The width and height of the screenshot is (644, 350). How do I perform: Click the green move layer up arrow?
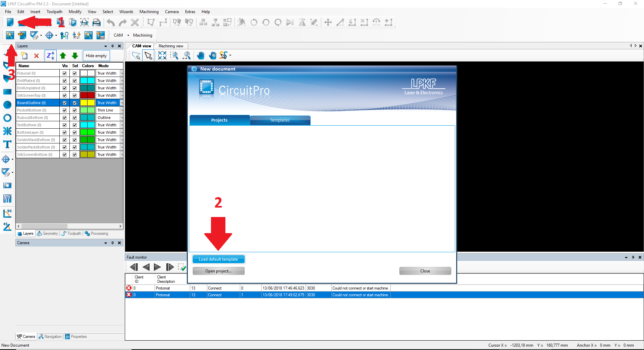pos(63,56)
